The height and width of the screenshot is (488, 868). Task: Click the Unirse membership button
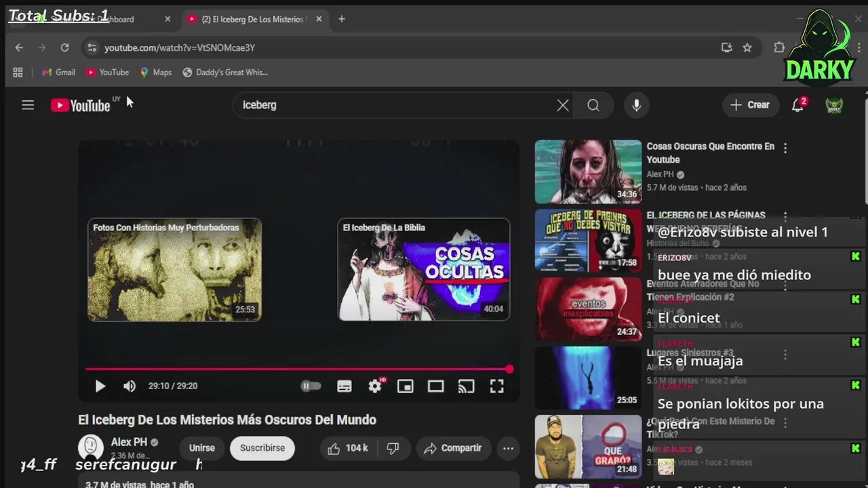202,448
